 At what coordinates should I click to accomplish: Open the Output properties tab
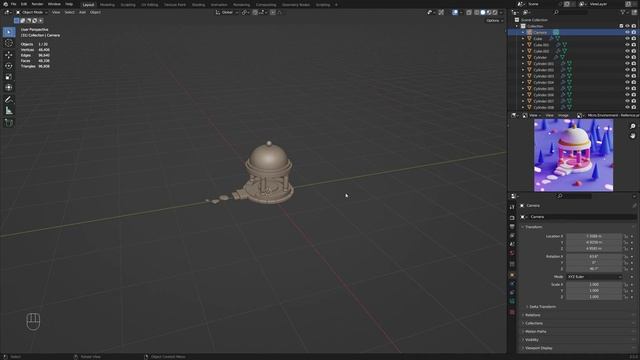point(512,227)
